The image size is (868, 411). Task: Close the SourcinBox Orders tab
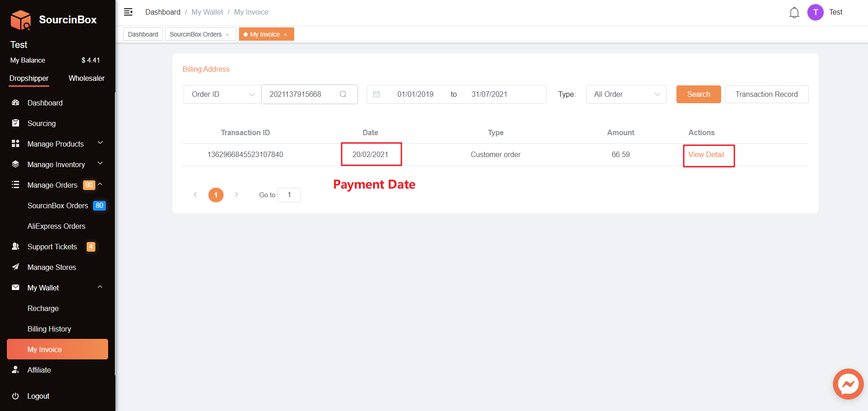point(228,35)
